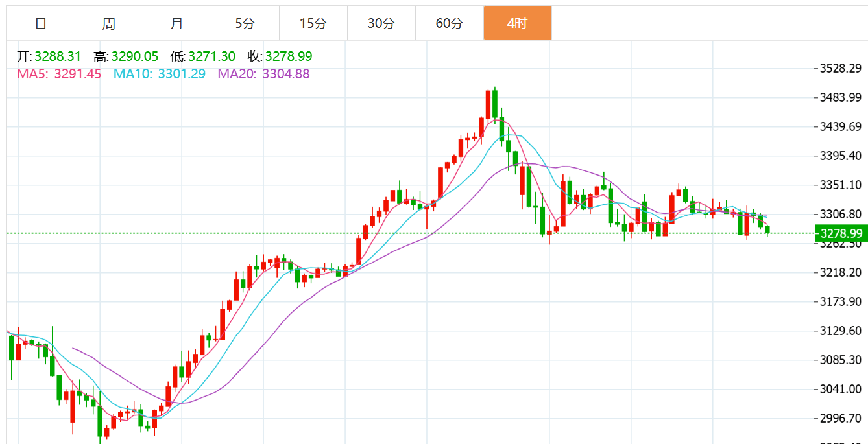Screen dimensions: 868x444
Task: Click the active orange 4时 tab
Action: [517, 23]
